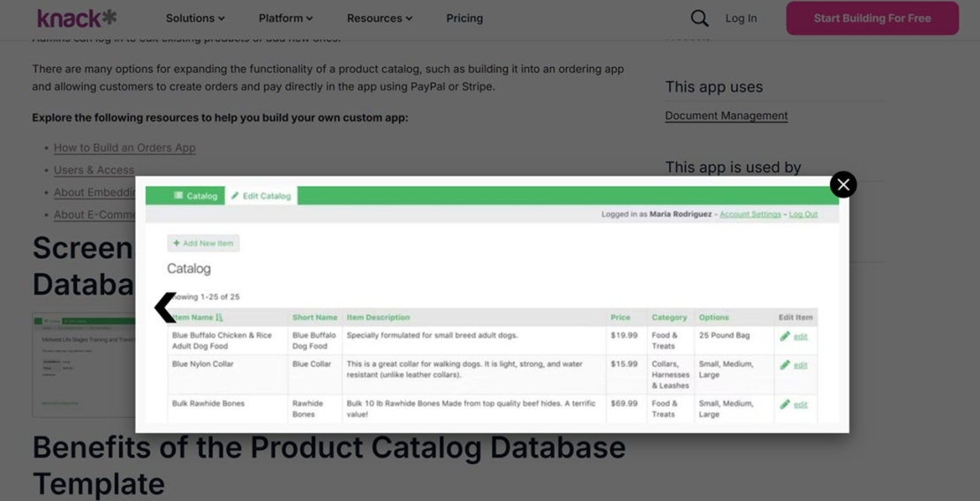Image resolution: width=980 pixels, height=501 pixels.
Task: Click the Log In link
Action: pos(741,19)
